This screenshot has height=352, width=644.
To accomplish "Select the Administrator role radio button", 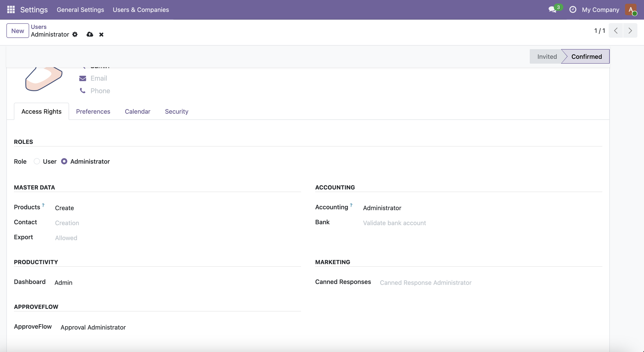I will [x=64, y=161].
